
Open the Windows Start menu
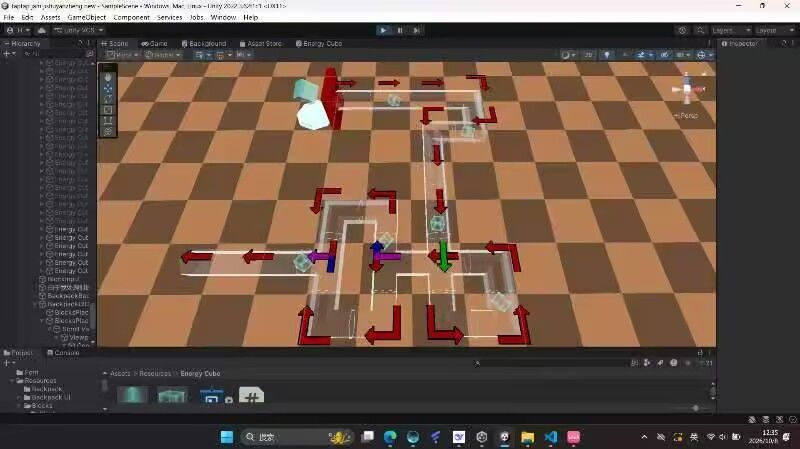click(x=227, y=437)
